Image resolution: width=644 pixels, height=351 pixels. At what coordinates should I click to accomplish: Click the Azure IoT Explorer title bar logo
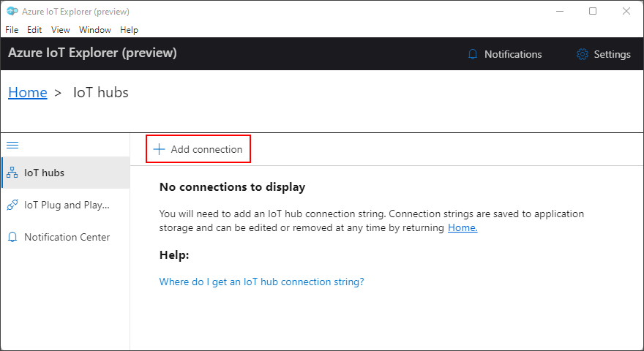click(12, 11)
